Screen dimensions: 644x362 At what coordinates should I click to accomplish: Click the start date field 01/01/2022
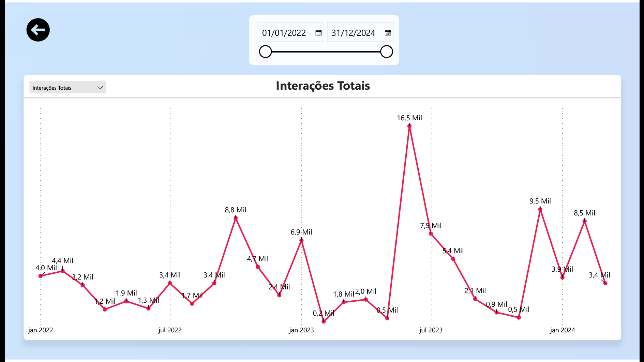click(290, 32)
